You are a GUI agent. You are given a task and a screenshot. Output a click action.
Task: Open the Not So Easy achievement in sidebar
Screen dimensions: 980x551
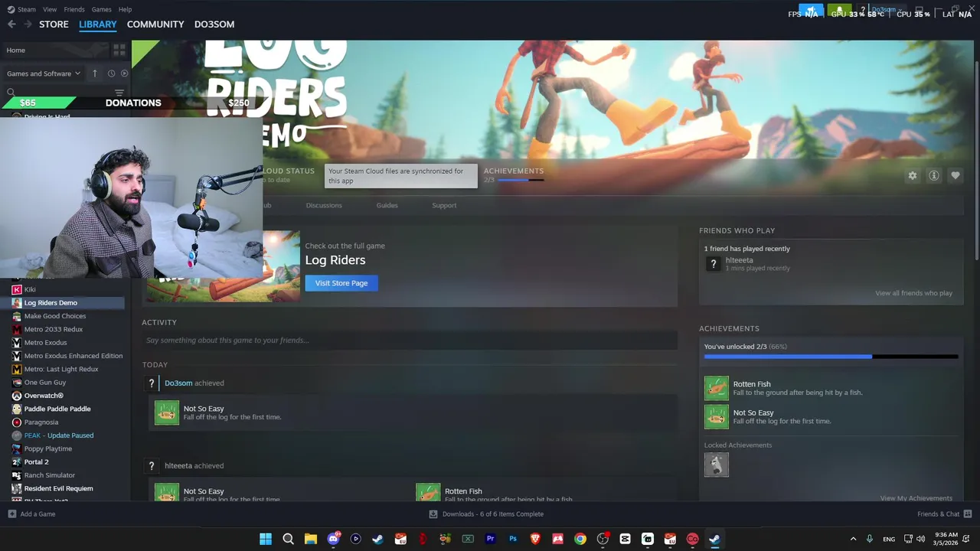717,416
